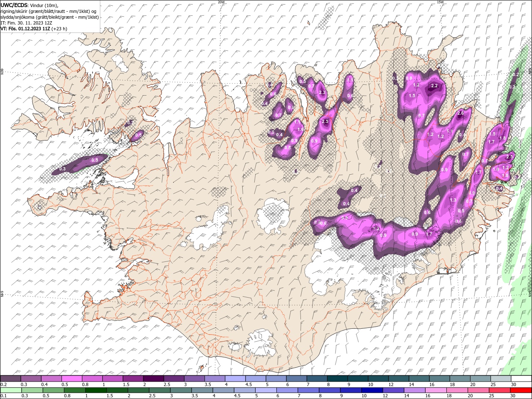Click the 1.8 precipitation value in the east
The width and height of the screenshot is (532, 399).
point(502,138)
